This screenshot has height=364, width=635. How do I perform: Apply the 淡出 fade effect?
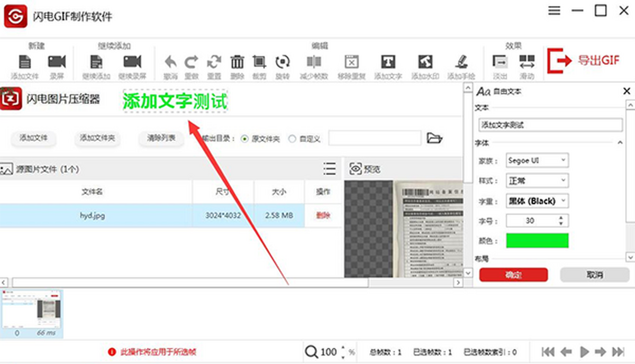(x=500, y=62)
